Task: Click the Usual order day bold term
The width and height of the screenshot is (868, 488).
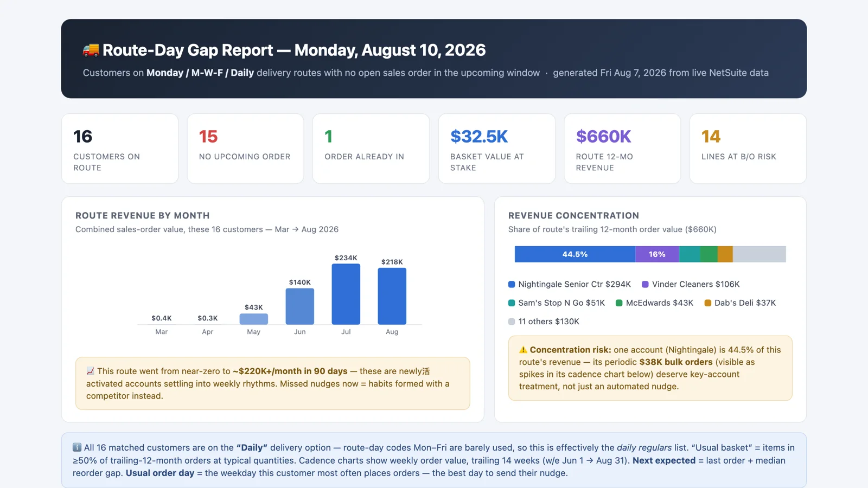Action: pyautogui.click(x=160, y=473)
